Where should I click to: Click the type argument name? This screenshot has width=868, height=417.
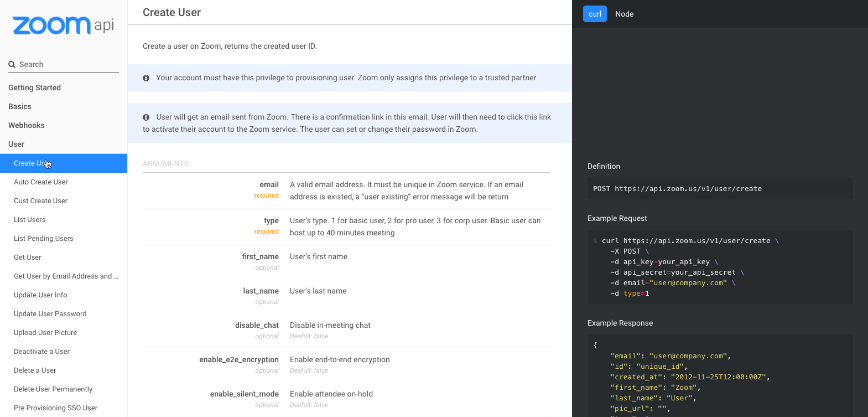pyautogui.click(x=271, y=220)
